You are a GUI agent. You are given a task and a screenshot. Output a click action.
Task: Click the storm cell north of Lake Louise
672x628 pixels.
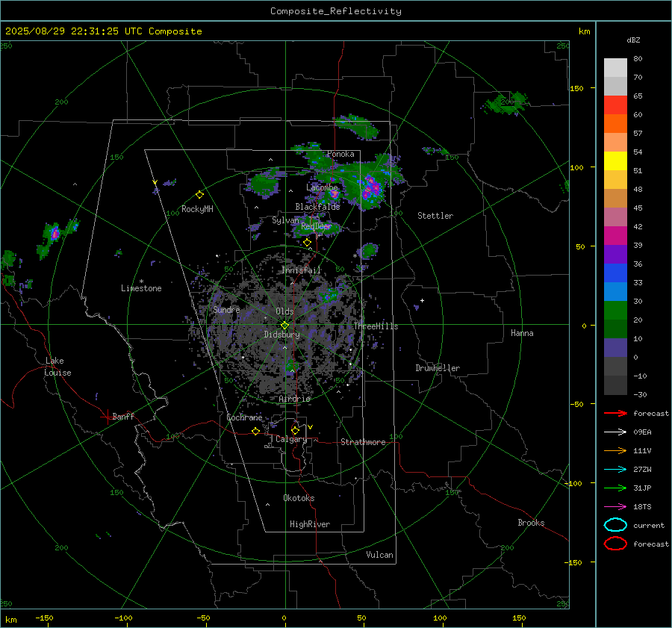coord(55,234)
